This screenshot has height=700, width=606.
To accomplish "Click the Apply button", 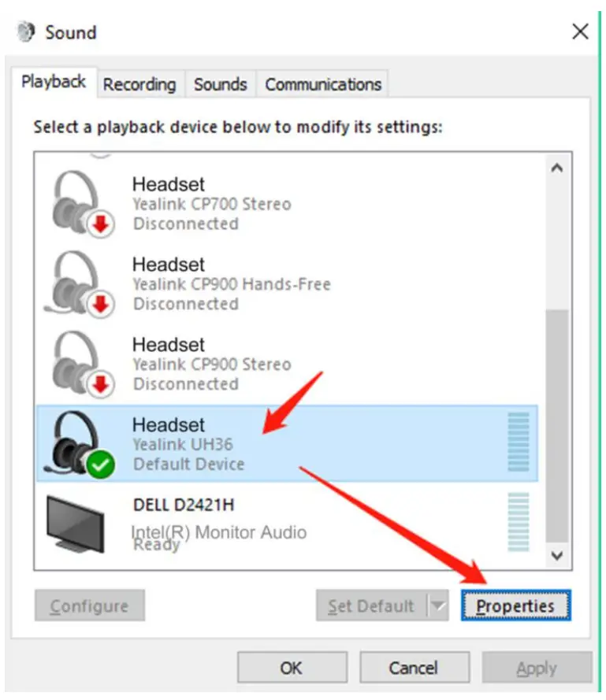I will (x=537, y=668).
